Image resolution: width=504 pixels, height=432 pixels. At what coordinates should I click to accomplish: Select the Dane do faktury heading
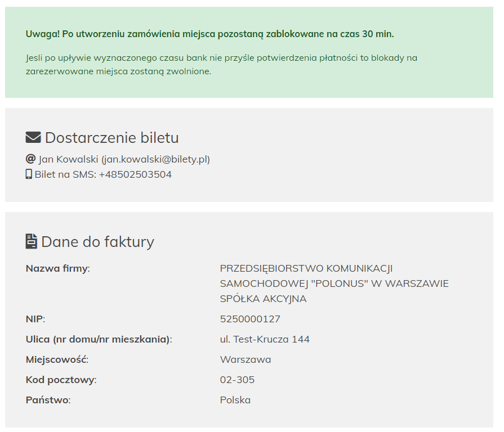97,242
